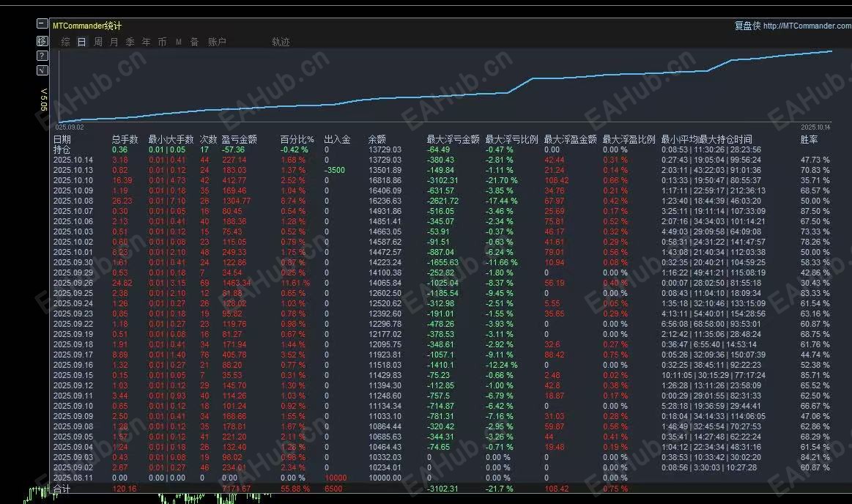Click the √ chart toggle icon
852x504 pixels.
click(x=42, y=70)
